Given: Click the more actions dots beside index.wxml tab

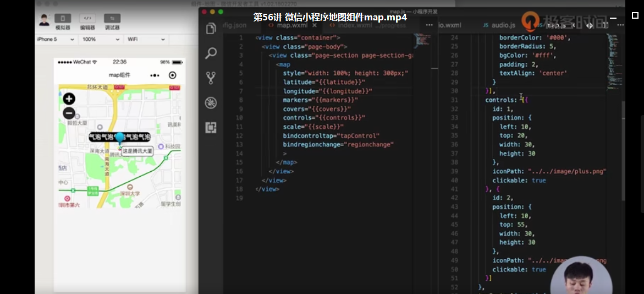Looking at the screenshot, I should click(429, 25).
